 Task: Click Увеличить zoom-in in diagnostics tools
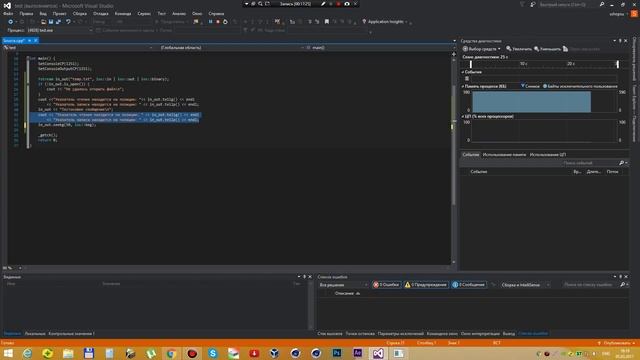point(519,49)
